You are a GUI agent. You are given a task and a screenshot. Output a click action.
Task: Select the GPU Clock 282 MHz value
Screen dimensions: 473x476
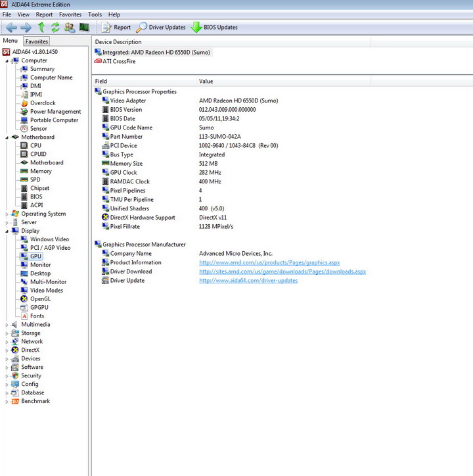210,173
